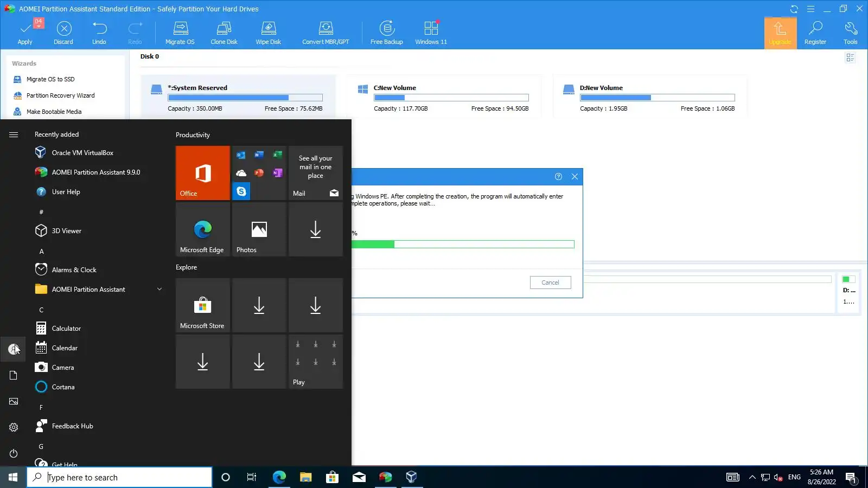Click the refresh icon in title bar
The image size is (868, 488).
coord(794,9)
